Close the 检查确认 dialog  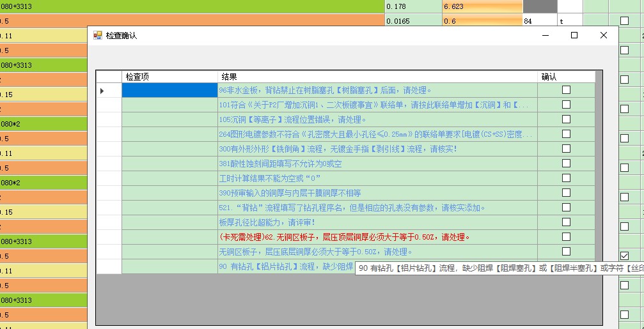click(603, 35)
